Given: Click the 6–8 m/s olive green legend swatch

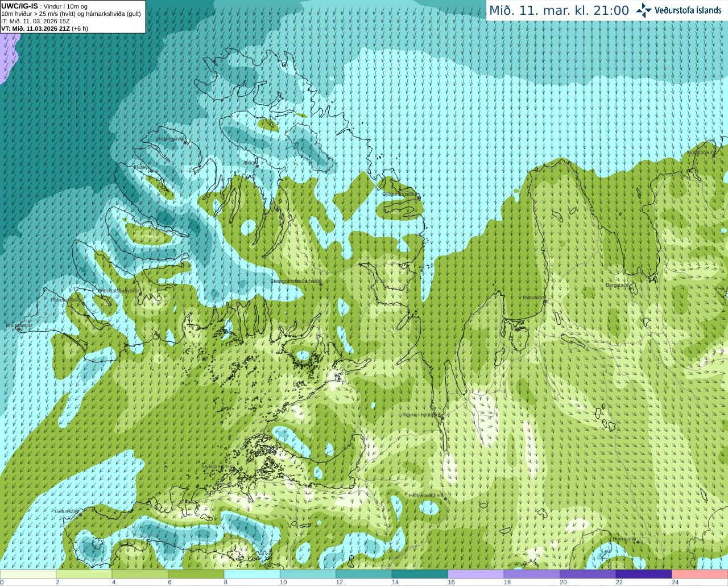Looking at the screenshot, I should pos(196,573).
